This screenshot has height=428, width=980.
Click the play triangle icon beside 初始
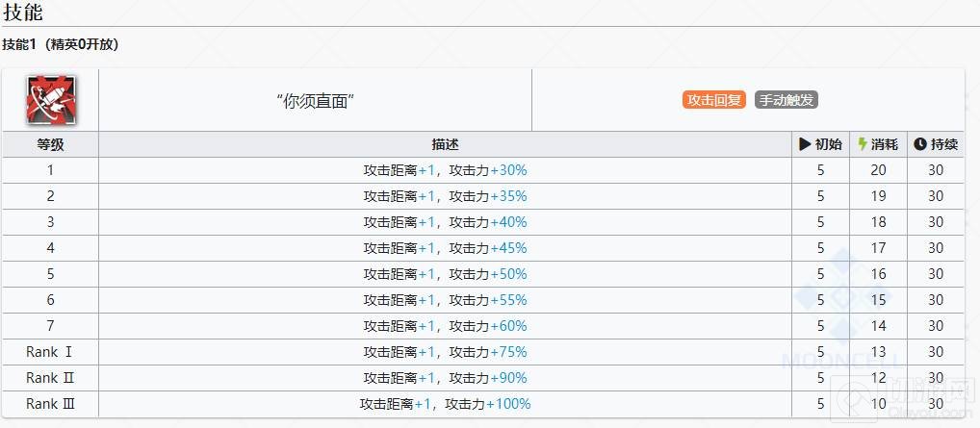pos(806,144)
